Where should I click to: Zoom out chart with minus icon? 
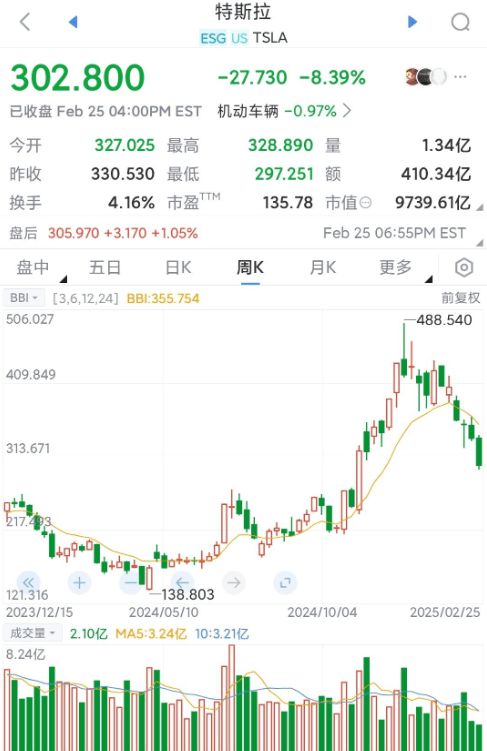pos(130,582)
